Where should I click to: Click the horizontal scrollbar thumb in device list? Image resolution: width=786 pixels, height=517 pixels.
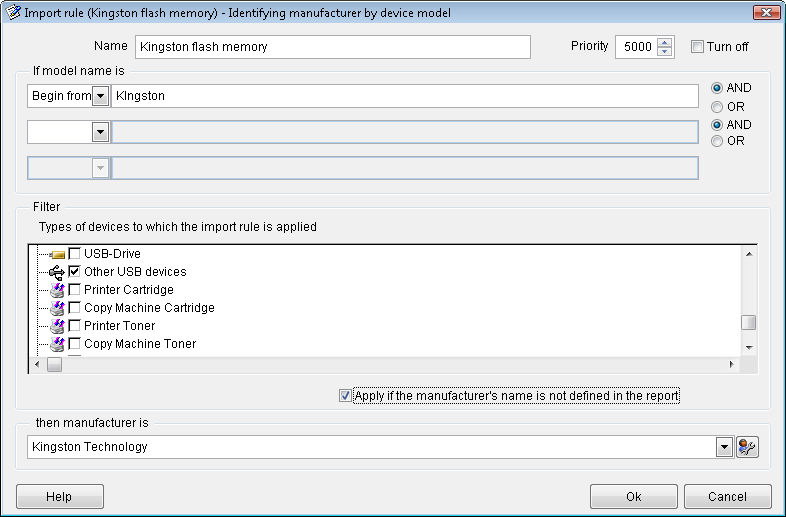55,365
